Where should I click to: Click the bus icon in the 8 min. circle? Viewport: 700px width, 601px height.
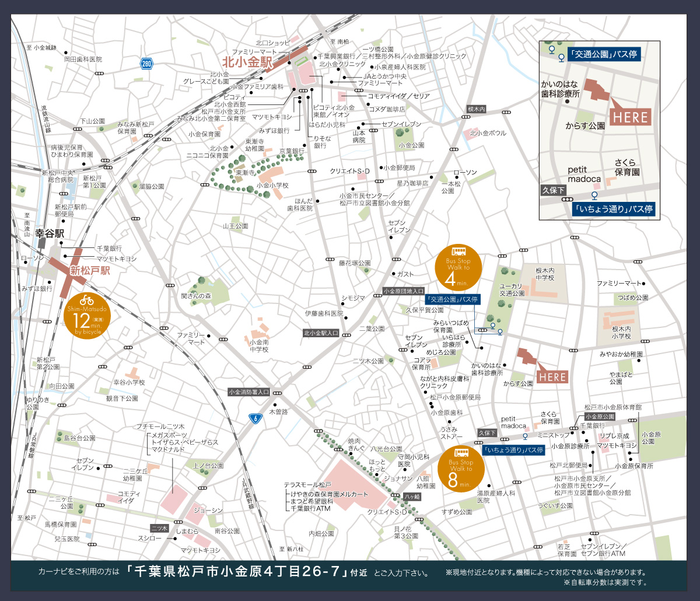pos(461,453)
